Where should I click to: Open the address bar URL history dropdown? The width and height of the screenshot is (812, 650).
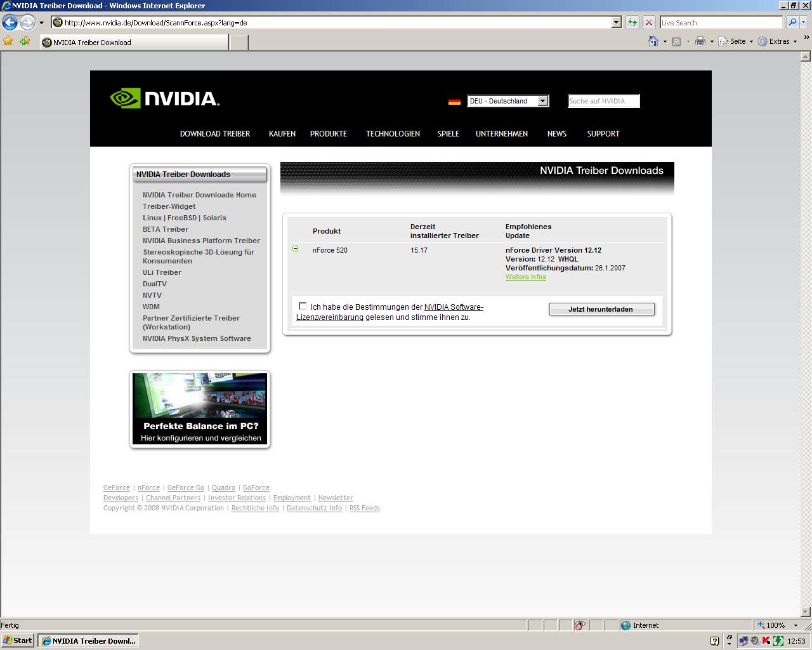pos(615,22)
